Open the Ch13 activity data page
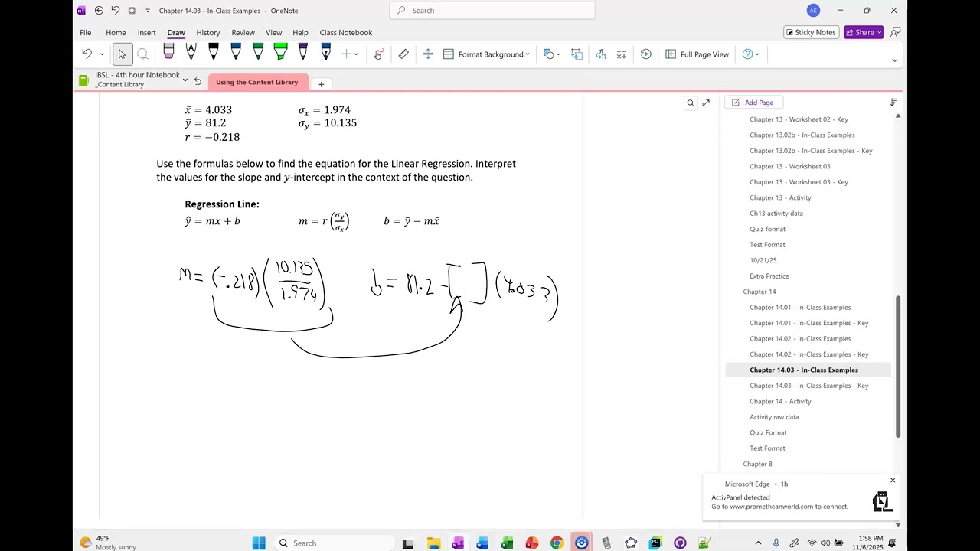 point(776,214)
